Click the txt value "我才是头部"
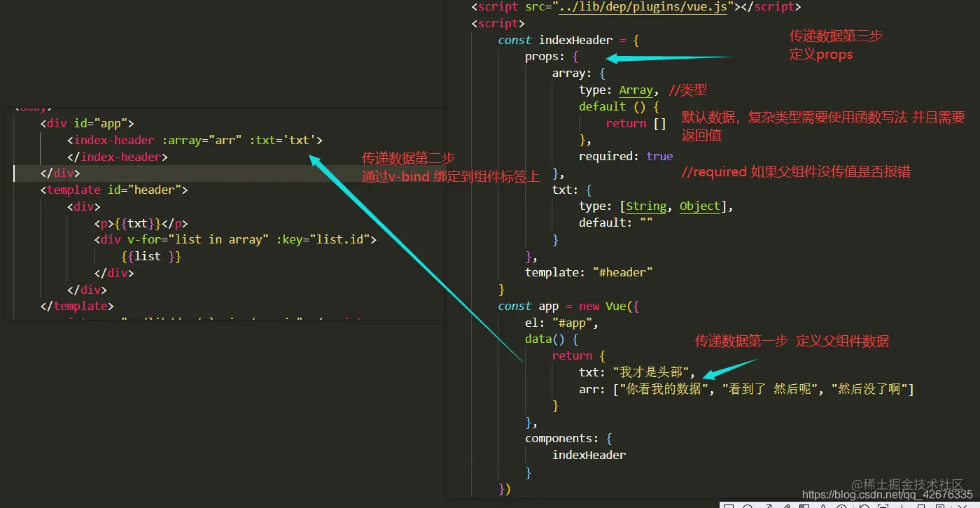 tap(650, 372)
